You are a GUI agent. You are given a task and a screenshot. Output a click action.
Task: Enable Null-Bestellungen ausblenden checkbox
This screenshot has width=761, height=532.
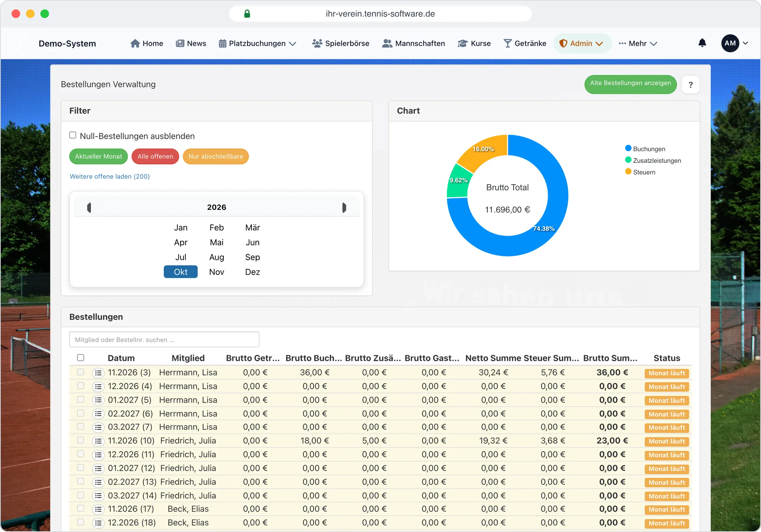pos(73,135)
